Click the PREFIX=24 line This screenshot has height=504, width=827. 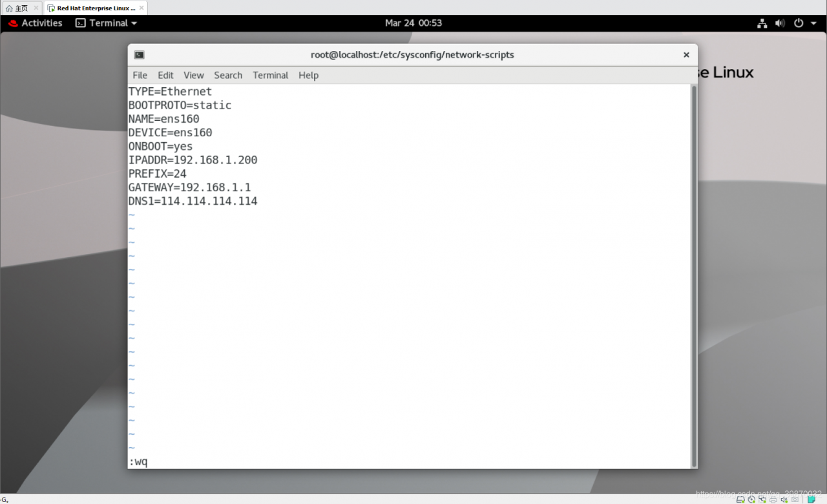coord(158,174)
